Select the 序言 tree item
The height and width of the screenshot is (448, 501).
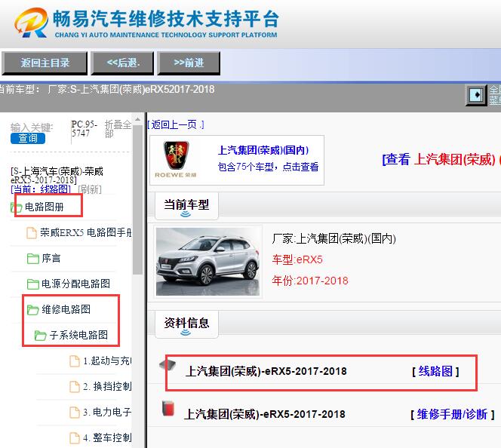tap(51, 258)
